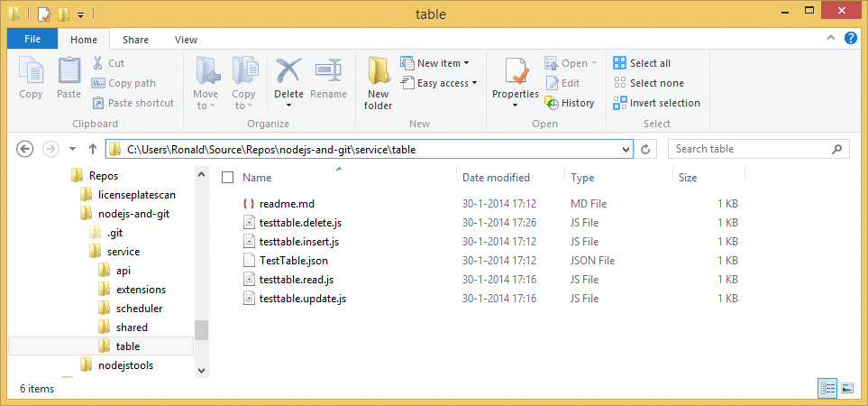868x406 pixels.
Task: Expand the address bar history dropdown
Action: [626, 149]
